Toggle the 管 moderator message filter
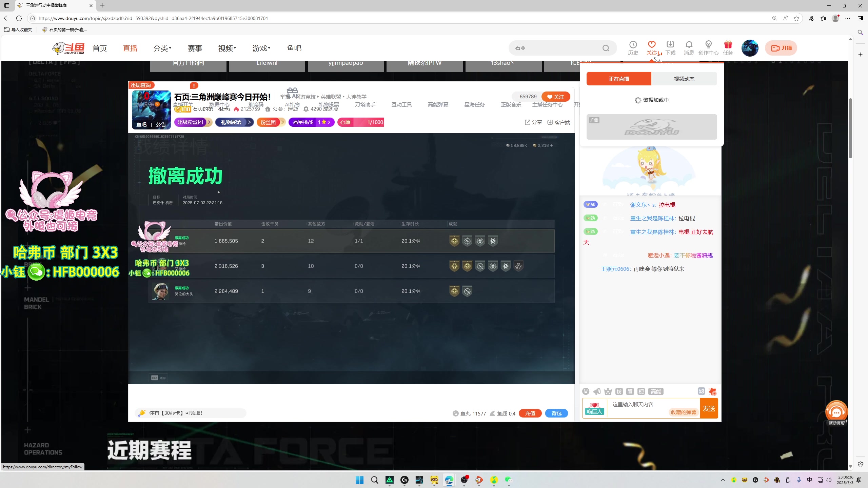The width and height of the screenshot is (868, 488). [630, 391]
